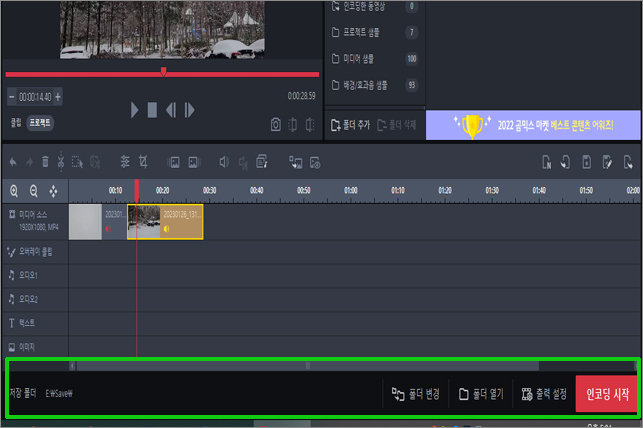Click the save project disk icon

point(587,162)
